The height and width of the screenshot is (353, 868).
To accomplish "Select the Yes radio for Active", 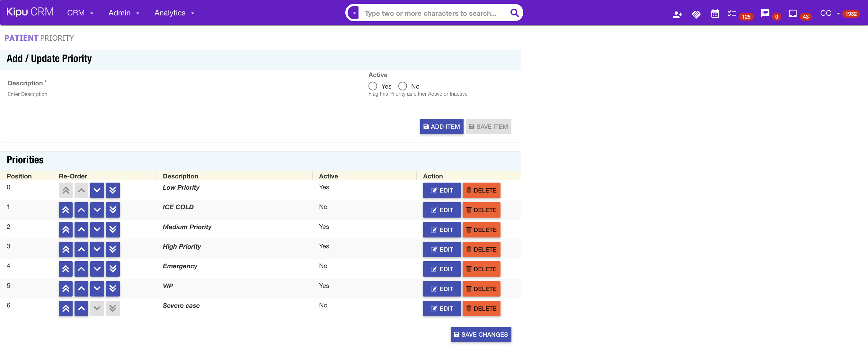I will pos(373,86).
